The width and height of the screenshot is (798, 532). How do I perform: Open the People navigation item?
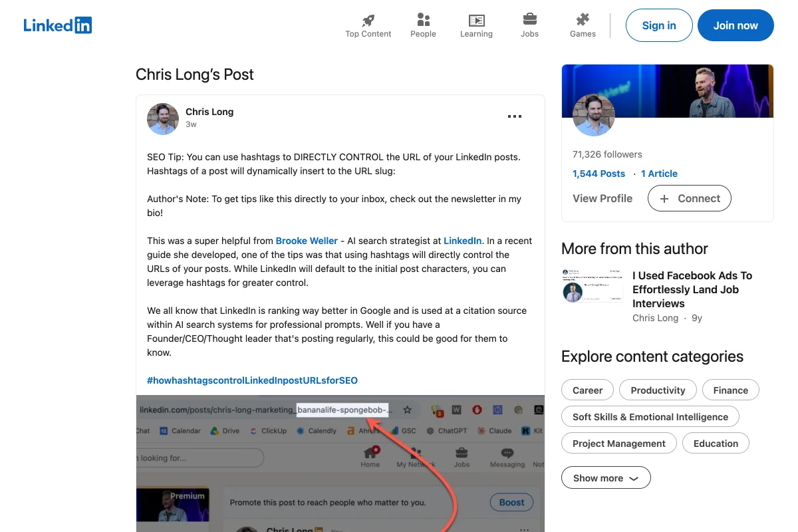click(x=423, y=25)
